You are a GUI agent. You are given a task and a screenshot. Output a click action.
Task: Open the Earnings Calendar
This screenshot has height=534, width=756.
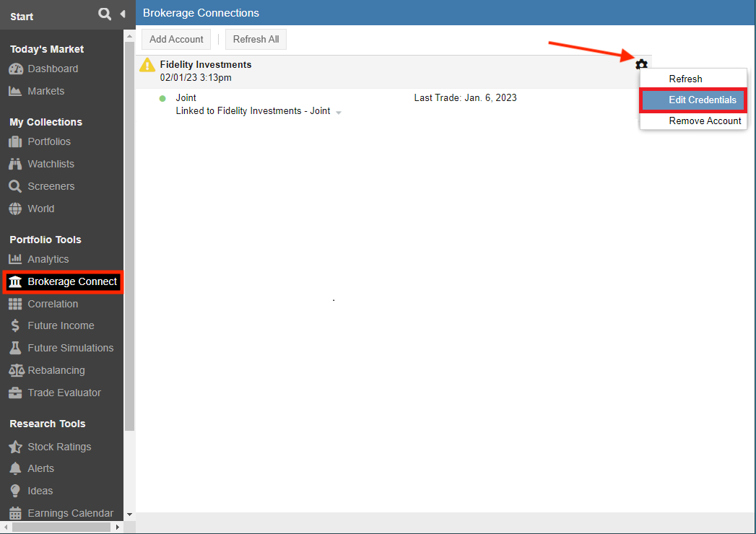point(71,513)
